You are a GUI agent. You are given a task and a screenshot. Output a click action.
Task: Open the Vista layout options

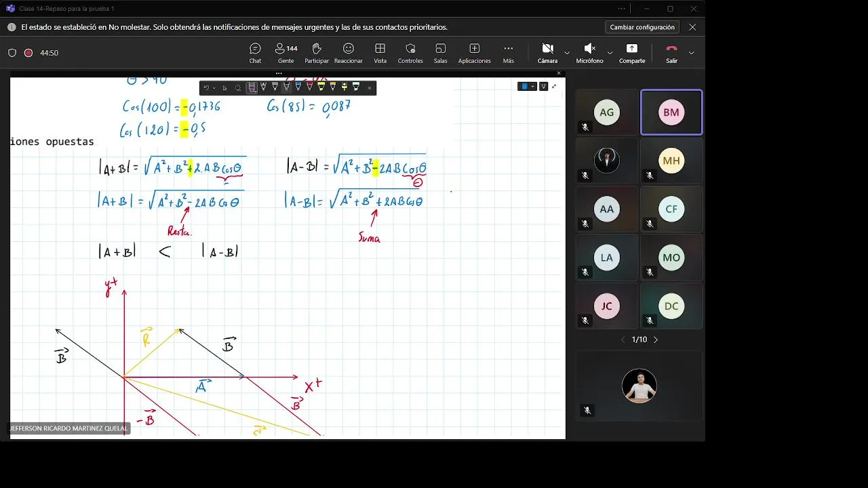[x=380, y=54]
